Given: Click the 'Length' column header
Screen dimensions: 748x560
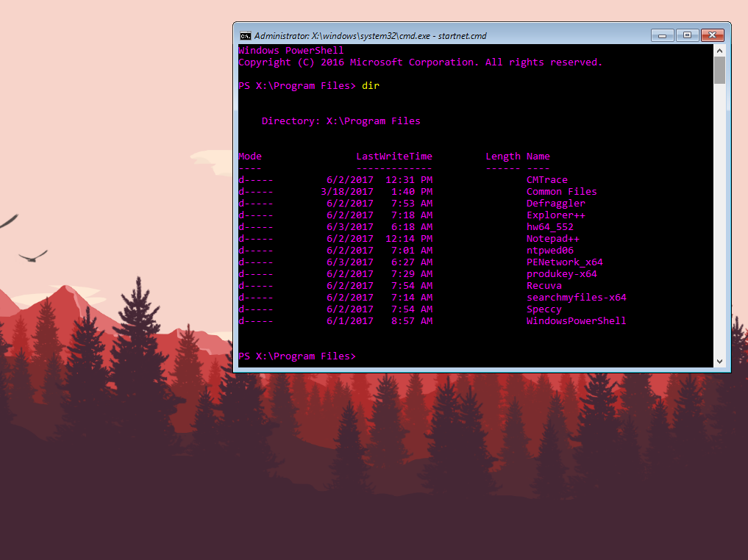Looking at the screenshot, I should [x=503, y=157].
